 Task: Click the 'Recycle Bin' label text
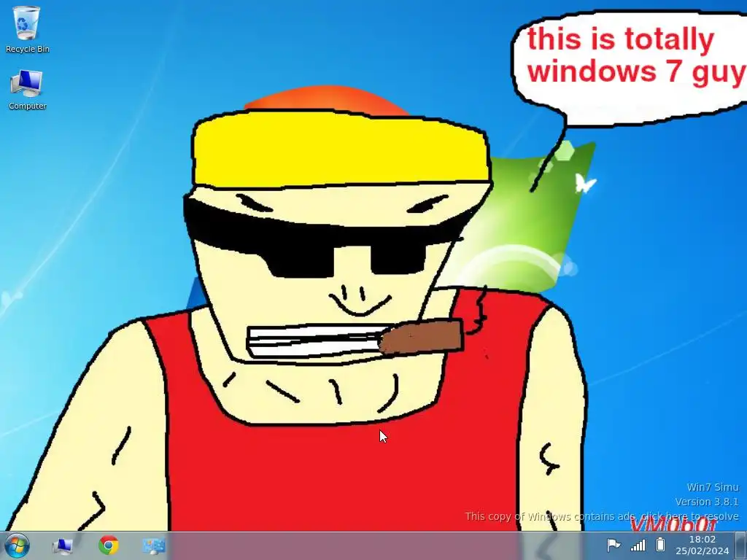pyautogui.click(x=27, y=49)
